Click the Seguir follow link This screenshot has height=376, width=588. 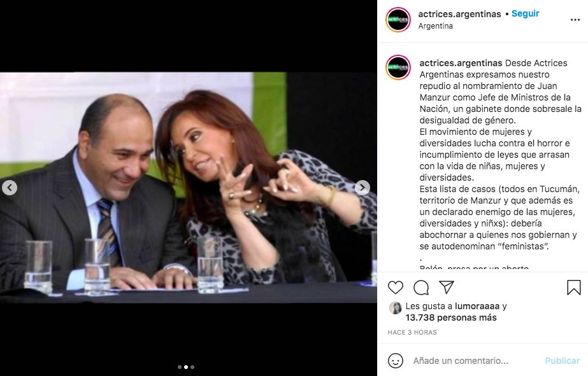[526, 13]
